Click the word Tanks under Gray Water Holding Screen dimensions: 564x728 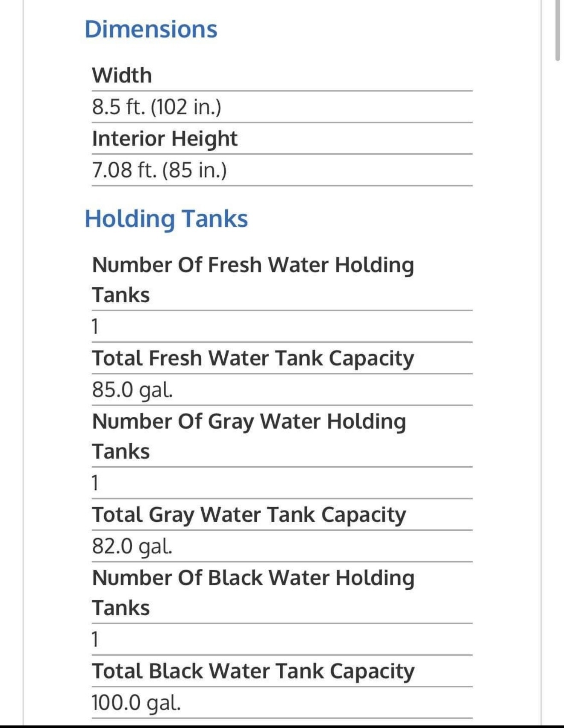[121, 452]
